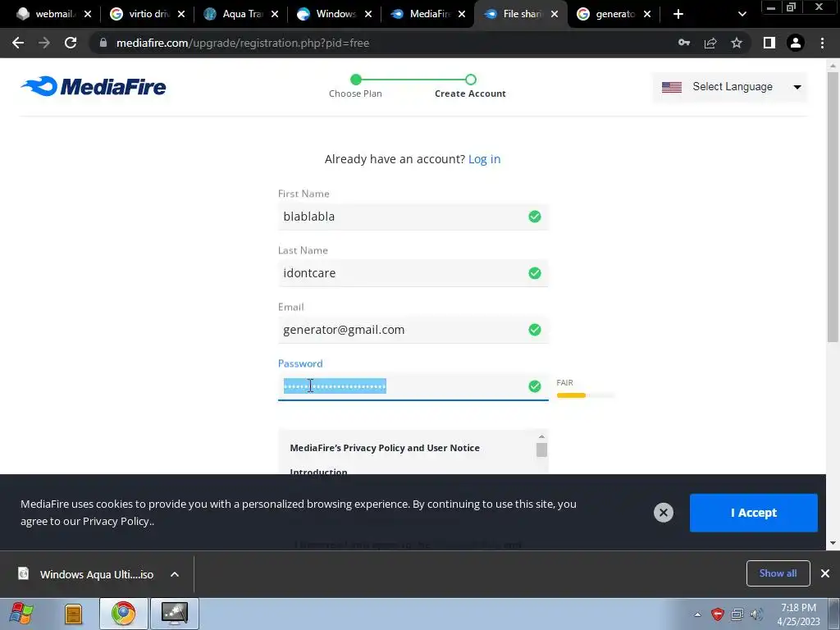Open Windows Aqua Ulti...iso download
The width and height of the screenshot is (840, 630).
(x=97, y=574)
